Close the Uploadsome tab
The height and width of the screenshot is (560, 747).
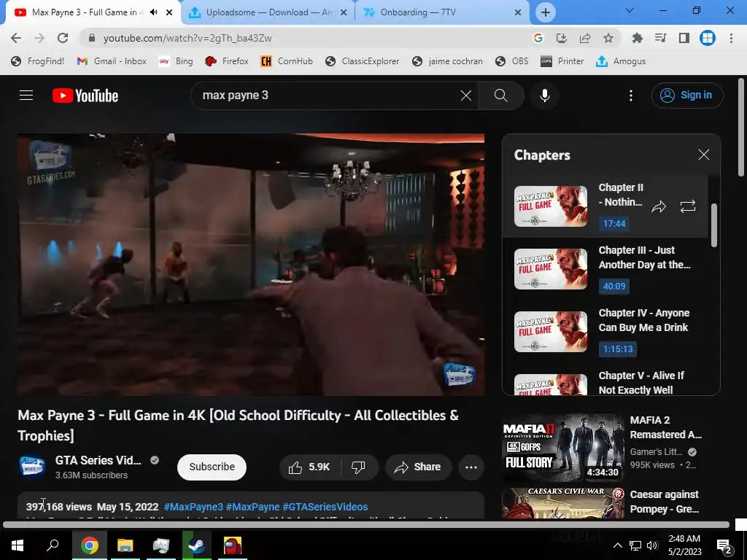point(344,12)
